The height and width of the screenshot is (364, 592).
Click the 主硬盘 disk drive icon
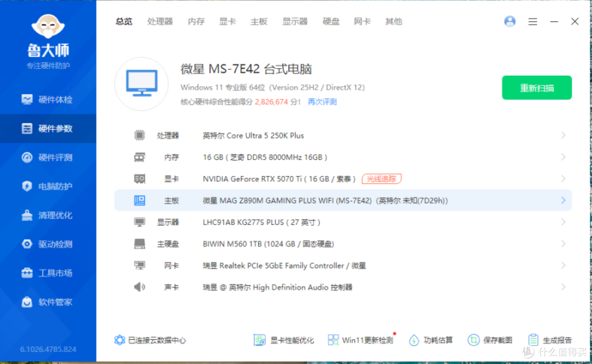[140, 244]
